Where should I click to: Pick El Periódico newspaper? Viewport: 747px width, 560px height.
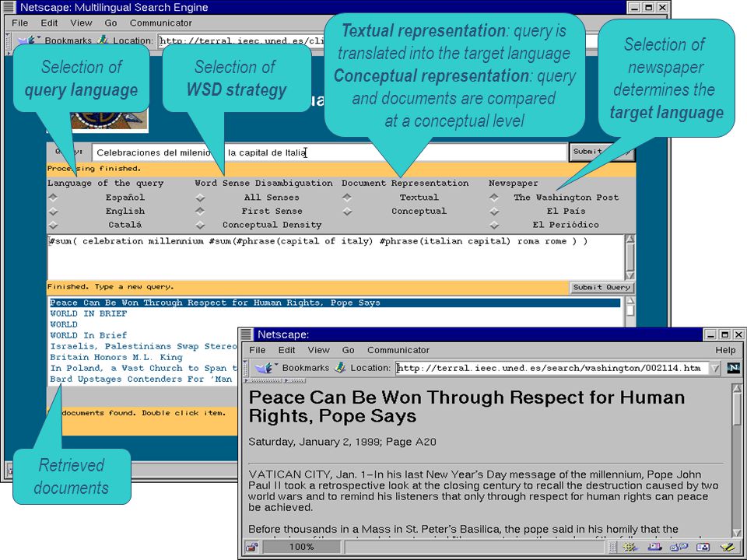[x=494, y=225]
